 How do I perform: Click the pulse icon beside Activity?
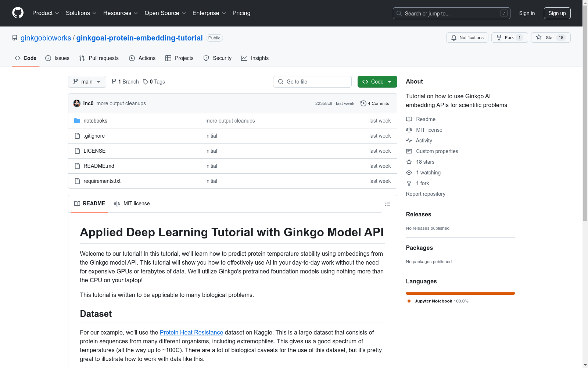pyautogui.click(x=409, y=141)
